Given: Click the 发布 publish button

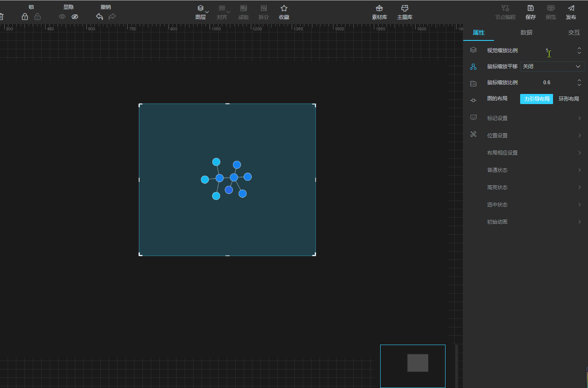Looking at the screenshot, I should [571, 13].
